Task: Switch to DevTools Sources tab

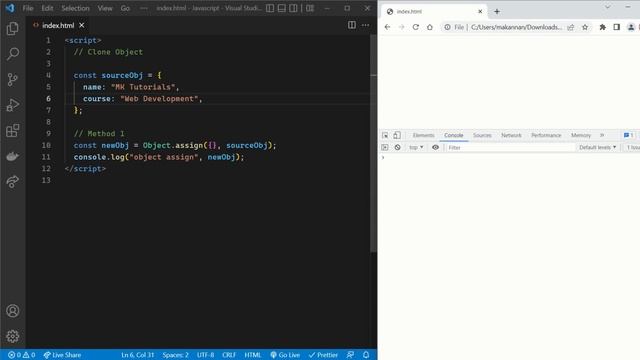Action: pos(482,135)
